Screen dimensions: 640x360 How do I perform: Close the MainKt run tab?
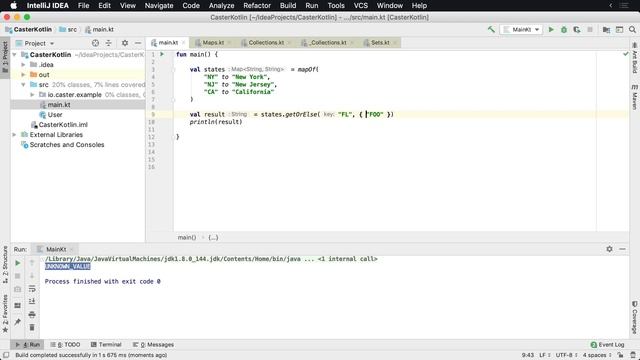[72, 249]
